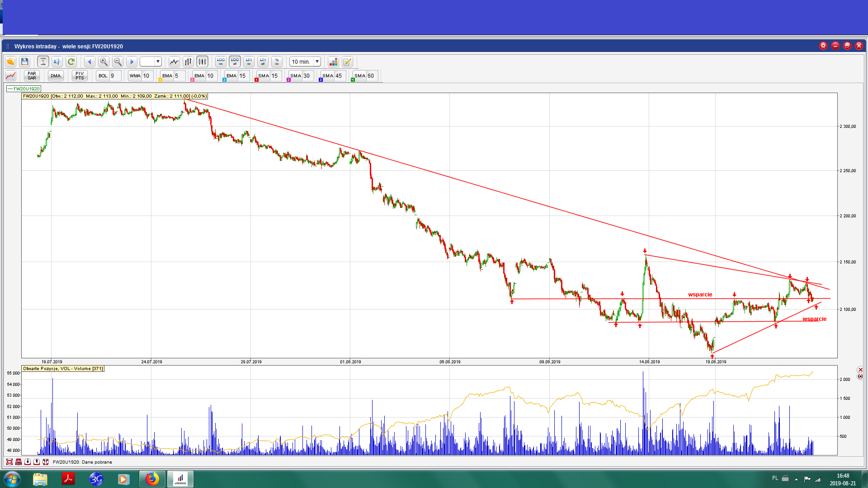The width and height of the screenshot is (868, 488).
Task: Open Firefox from the taskbar
Action: click(x=152, y=479)
